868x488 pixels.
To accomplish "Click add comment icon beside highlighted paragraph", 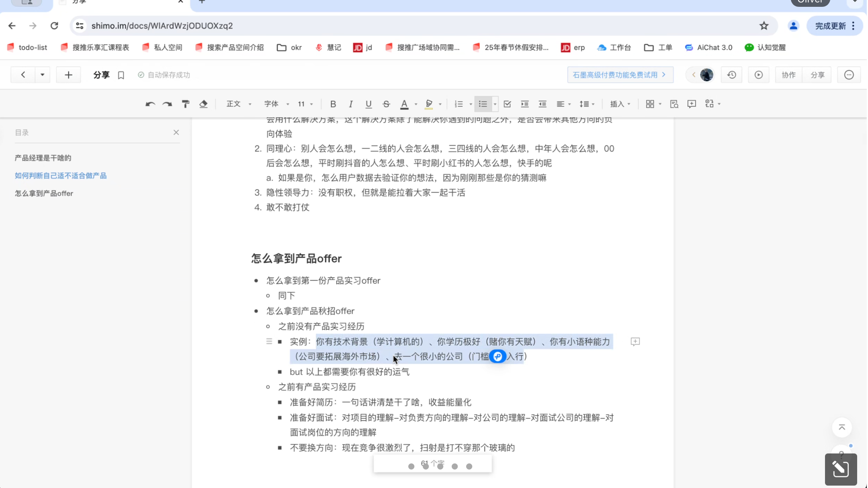I will (635, 342).
